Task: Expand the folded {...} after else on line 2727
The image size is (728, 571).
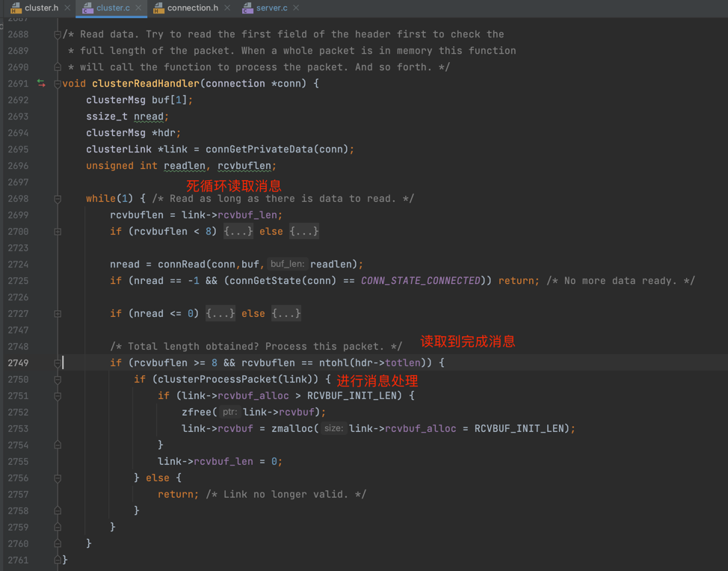Action: point(286,313)
